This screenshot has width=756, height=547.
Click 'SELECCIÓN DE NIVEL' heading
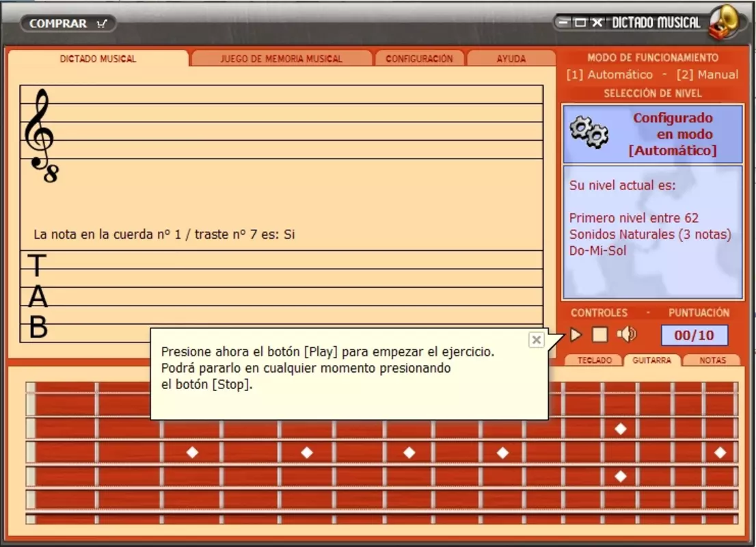tap(652, 94)
